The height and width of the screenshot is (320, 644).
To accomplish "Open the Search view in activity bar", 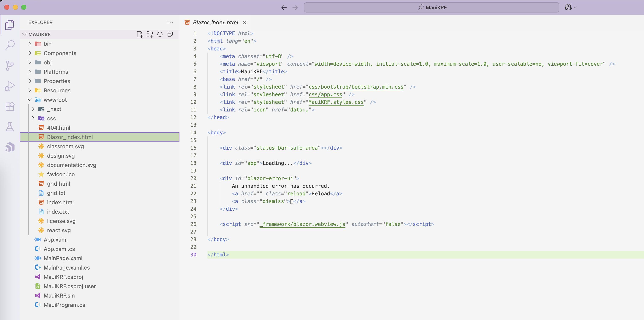I will tap(10, 45).
